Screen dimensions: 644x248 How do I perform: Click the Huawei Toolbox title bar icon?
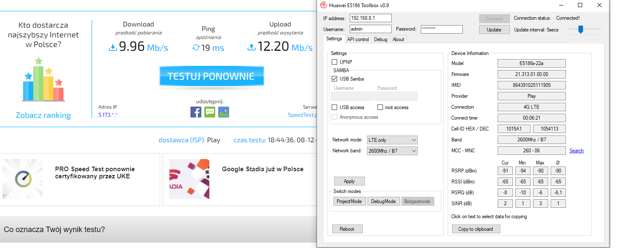[x=323, y=5]
